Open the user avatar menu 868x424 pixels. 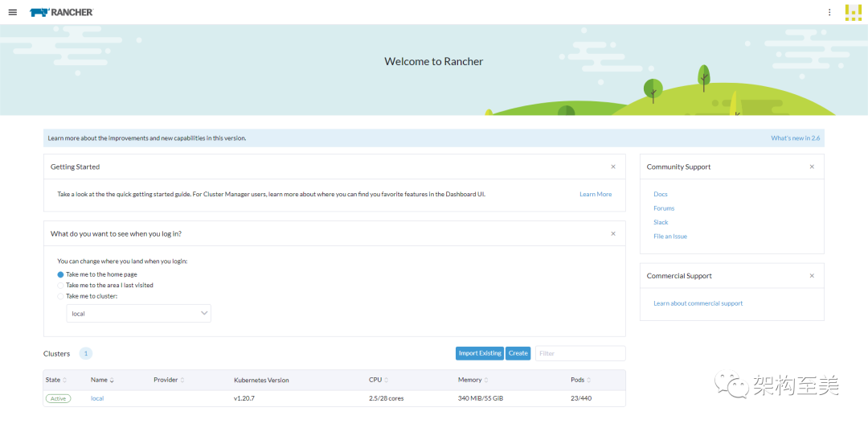[x=853, y=12]
